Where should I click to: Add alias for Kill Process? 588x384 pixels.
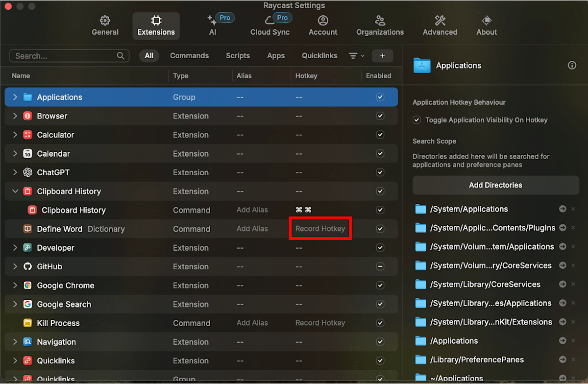click(x=252, y=323)
